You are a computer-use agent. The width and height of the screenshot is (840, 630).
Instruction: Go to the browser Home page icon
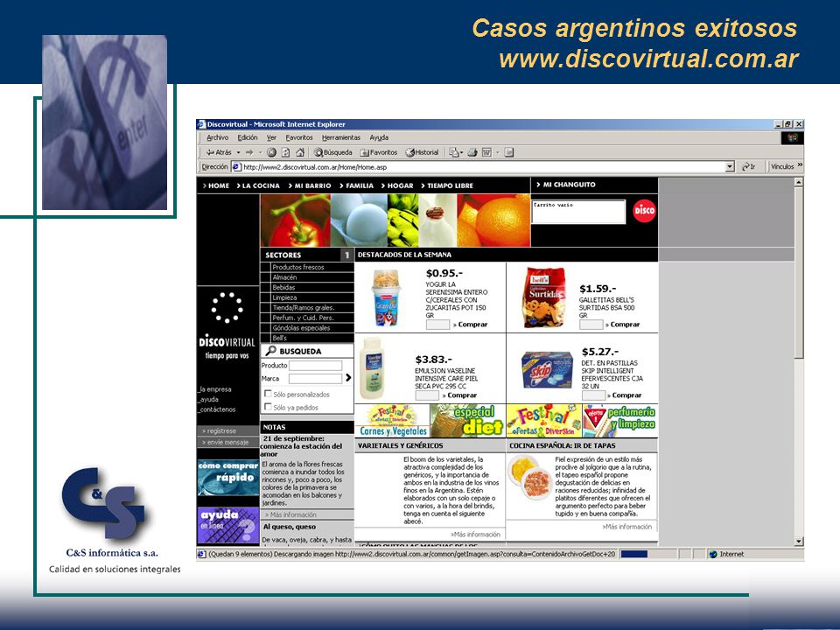300,152
